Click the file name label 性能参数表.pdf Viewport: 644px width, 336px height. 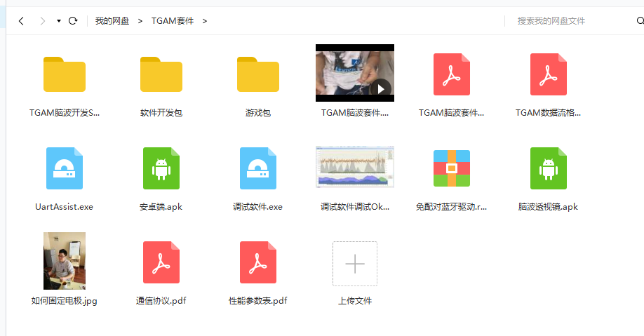[258, 301]
